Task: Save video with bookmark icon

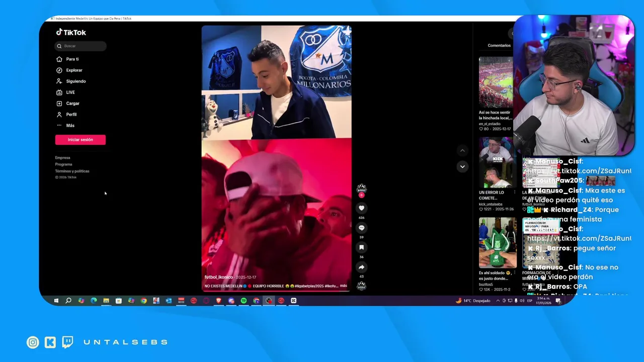Action: click(x=361, y=247)
